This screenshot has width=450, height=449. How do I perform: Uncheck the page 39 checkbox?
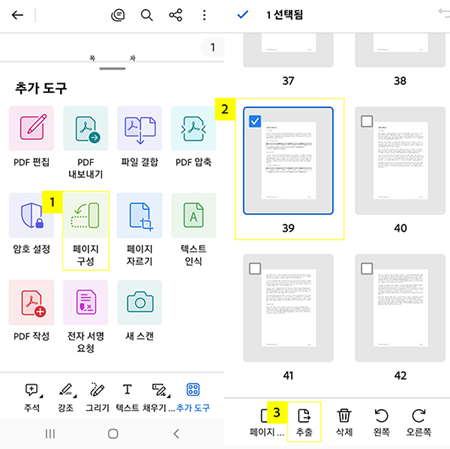pyautogui.click(x=255, y=121)
